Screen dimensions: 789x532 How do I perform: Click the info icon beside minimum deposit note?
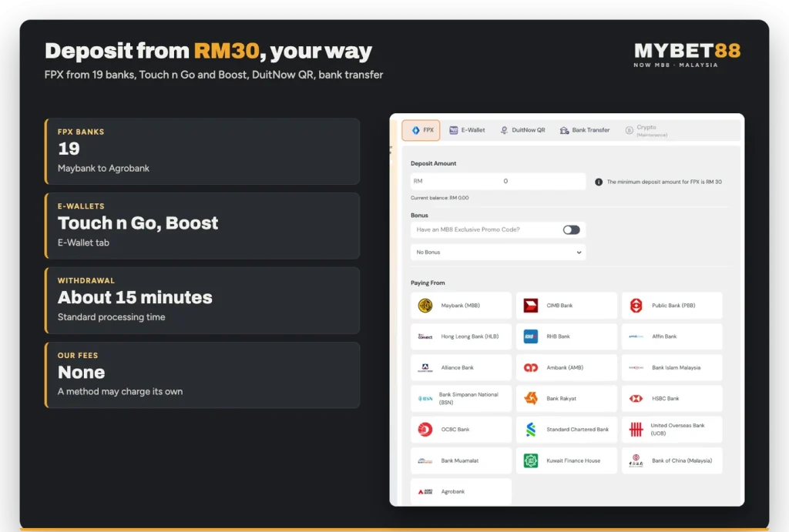599,182
